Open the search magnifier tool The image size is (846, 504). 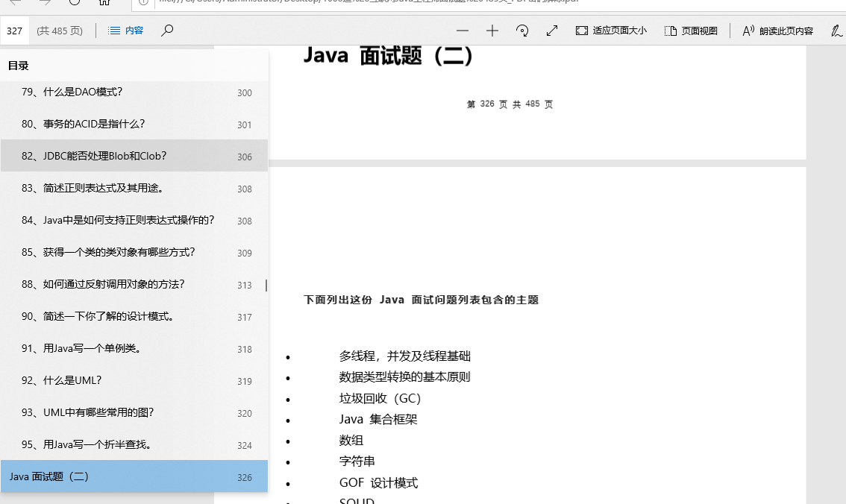167,31
